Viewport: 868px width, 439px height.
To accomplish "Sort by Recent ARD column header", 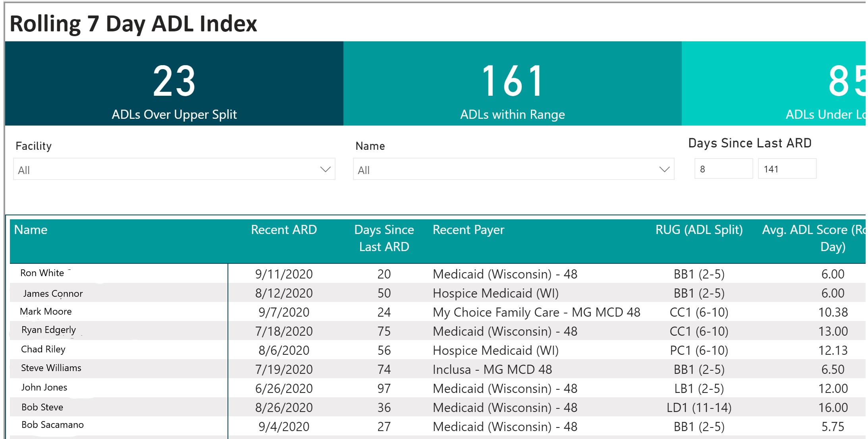I will coord(284,230).
